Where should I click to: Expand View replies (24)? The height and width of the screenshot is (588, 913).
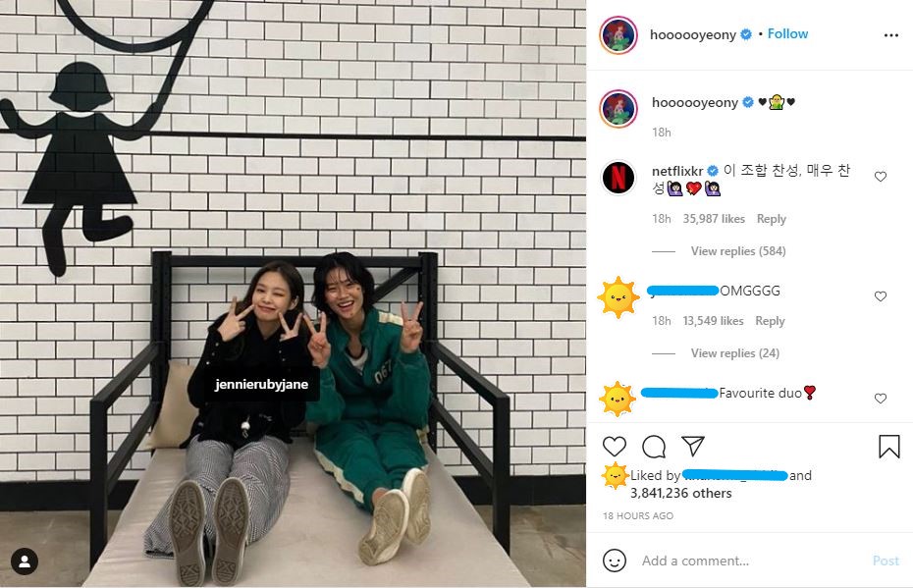[x=735, y=352]
